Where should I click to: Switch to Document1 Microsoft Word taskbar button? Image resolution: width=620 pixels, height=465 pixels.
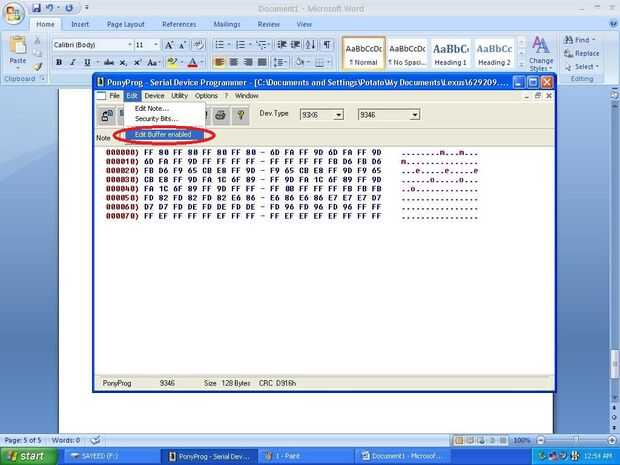click(401, 456)
